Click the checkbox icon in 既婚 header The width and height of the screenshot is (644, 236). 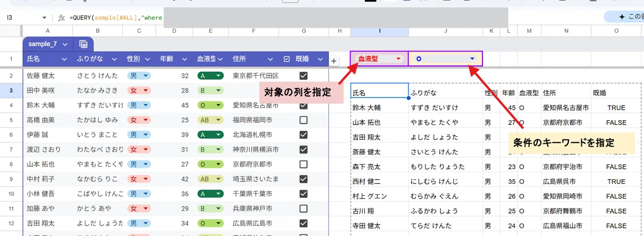click(287, 58)
